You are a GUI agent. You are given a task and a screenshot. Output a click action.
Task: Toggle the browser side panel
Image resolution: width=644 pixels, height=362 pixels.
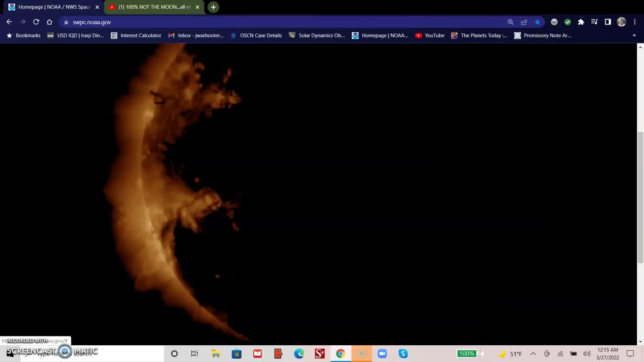coord(608,22)
